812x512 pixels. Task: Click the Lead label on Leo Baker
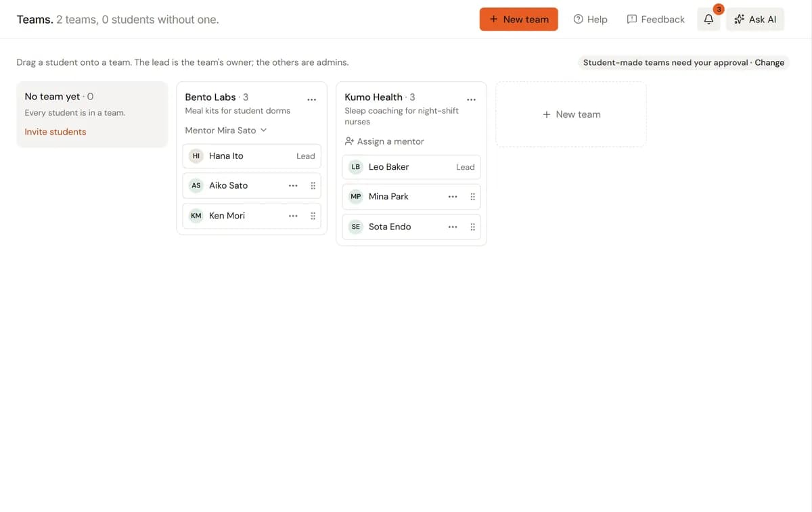[466, 167]
